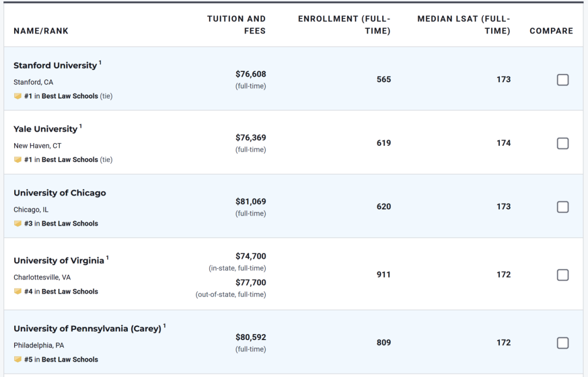Check the compare box for Stanford University

(x=562, y=80)
